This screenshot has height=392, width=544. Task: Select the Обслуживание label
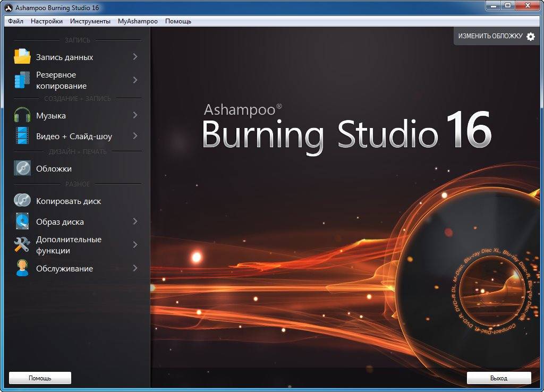pos(64,268)
